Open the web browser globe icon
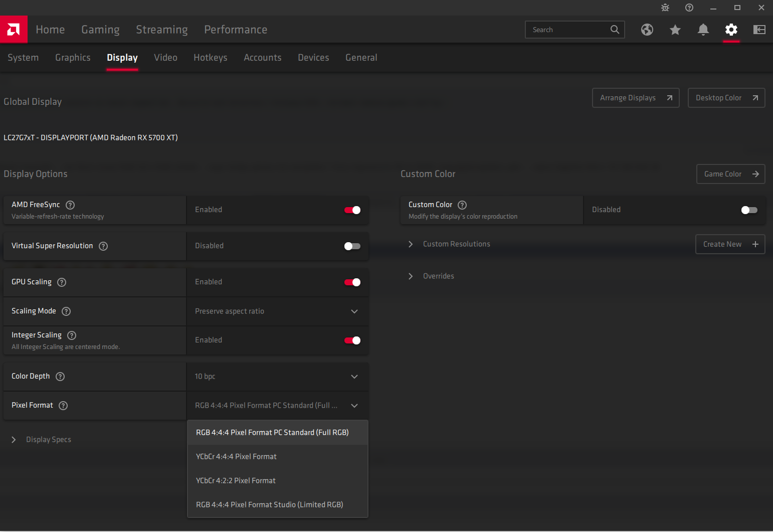 pos(647,30)
